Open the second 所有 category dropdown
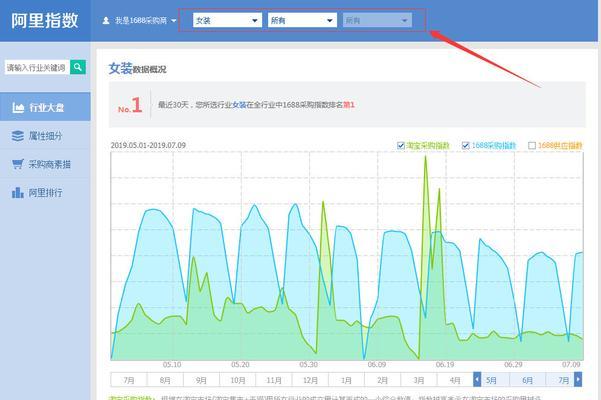The height and width of the screenshot is (400, 601). point(302,20)
